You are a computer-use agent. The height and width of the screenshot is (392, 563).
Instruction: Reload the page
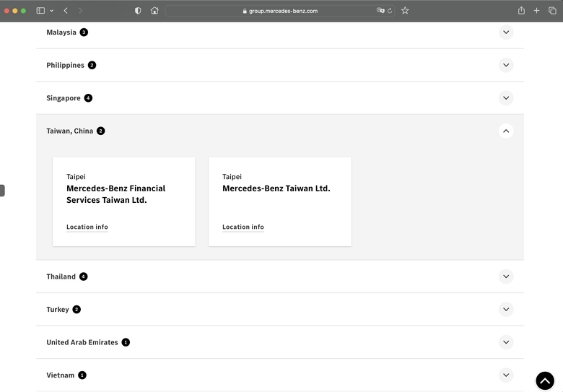(390, 11)
